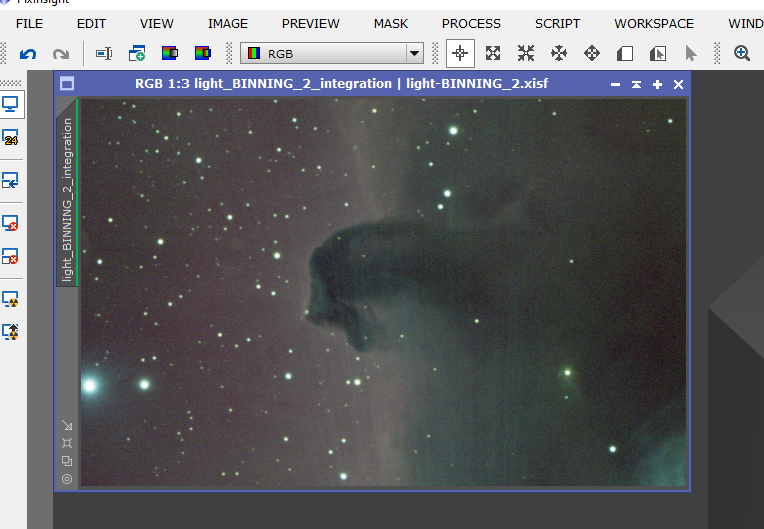Open the PROCESS menu
The width and height of the screenshot is (764, 529).
(471, 23)
